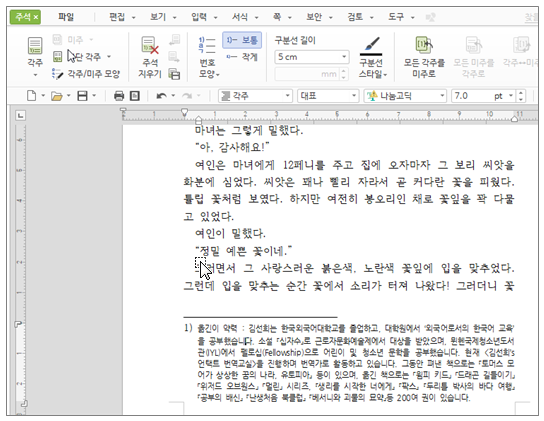The height and width of the screenshot is (421, 544).
Task: Click the font size spinner arrows
Action: coord(520,96)
